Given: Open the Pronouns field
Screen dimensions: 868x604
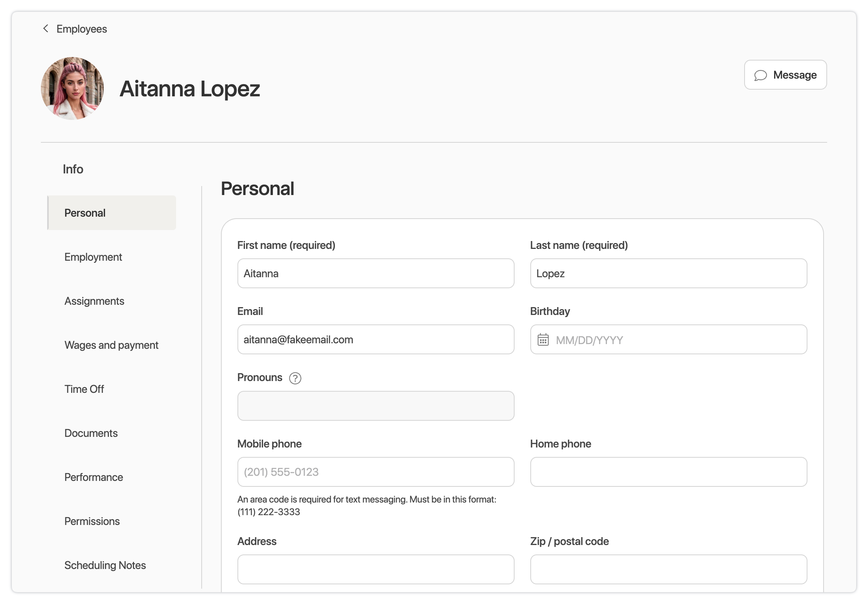Looking at the screenshot, I should point(375,406).
